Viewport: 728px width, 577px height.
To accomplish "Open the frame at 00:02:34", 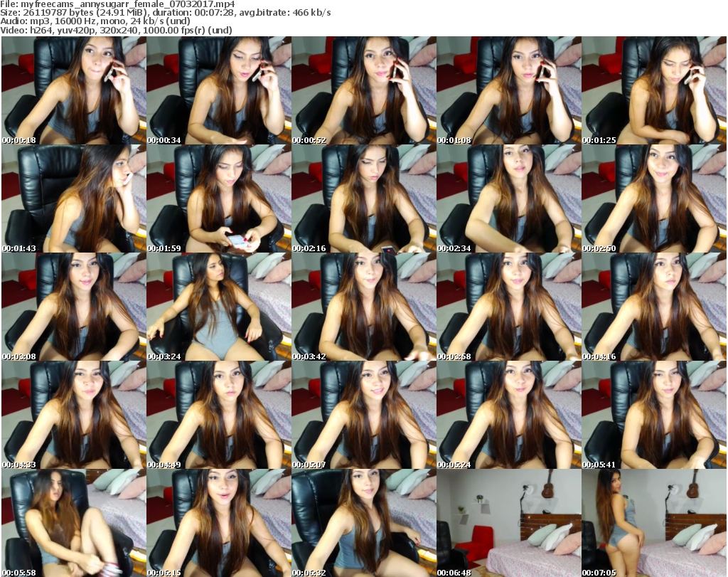I will [509, 198].
